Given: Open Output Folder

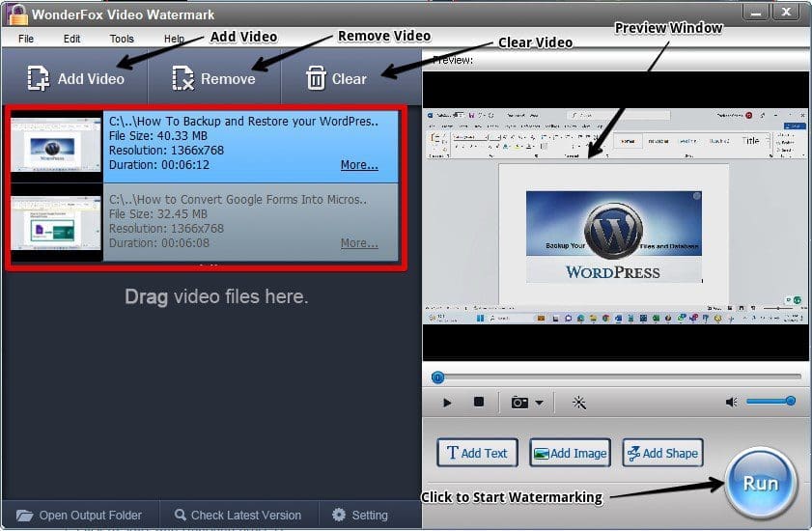Looking at the screenshot, I should click(x=79, y=515).
